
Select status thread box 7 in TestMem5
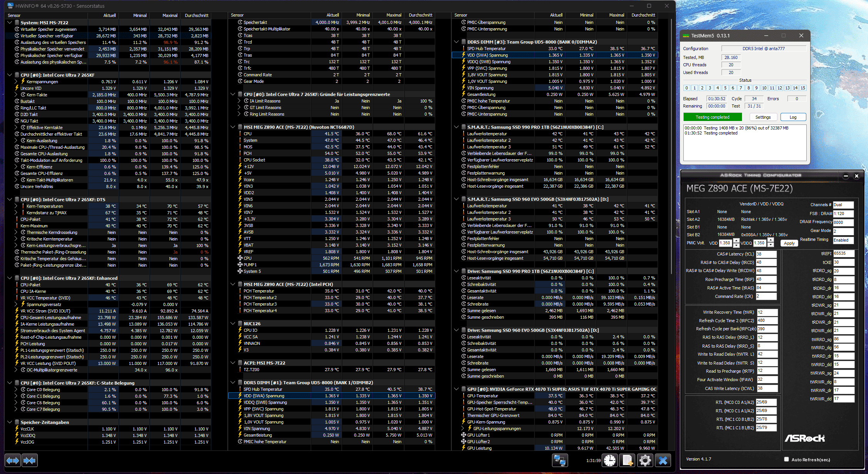(x=741, y=88)
